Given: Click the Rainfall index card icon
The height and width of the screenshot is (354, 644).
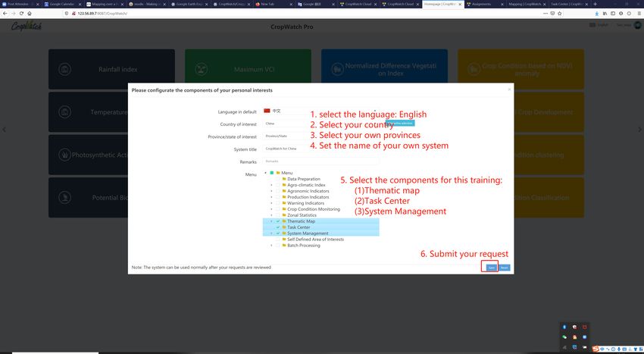Looking at the screenshot, I should click(x=64, y=69).
